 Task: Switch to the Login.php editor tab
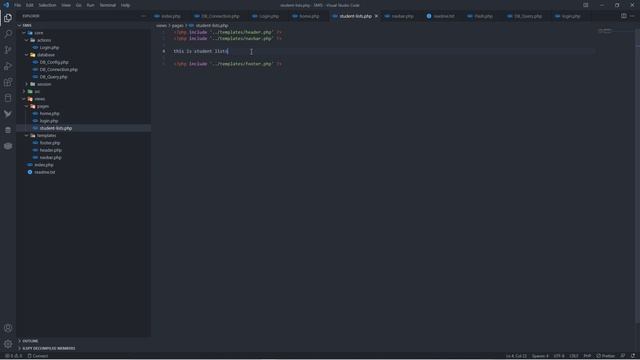coord(269,16)
